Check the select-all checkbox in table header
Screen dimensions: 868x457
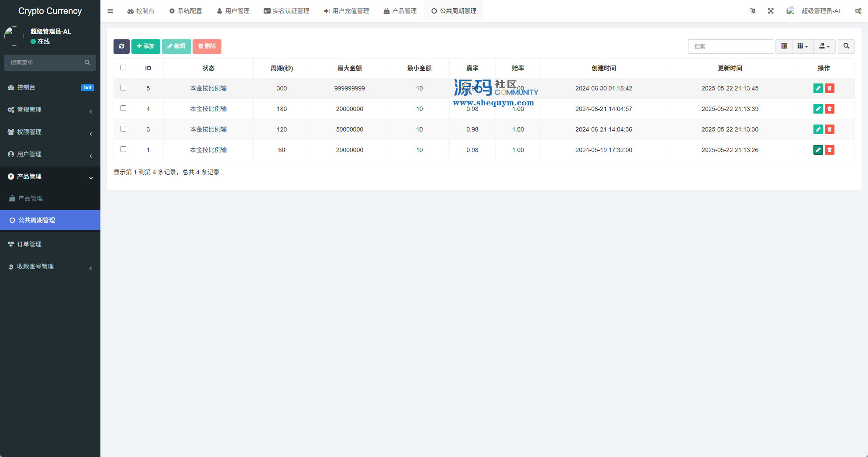pyautogui.click(x=123, y=68)
